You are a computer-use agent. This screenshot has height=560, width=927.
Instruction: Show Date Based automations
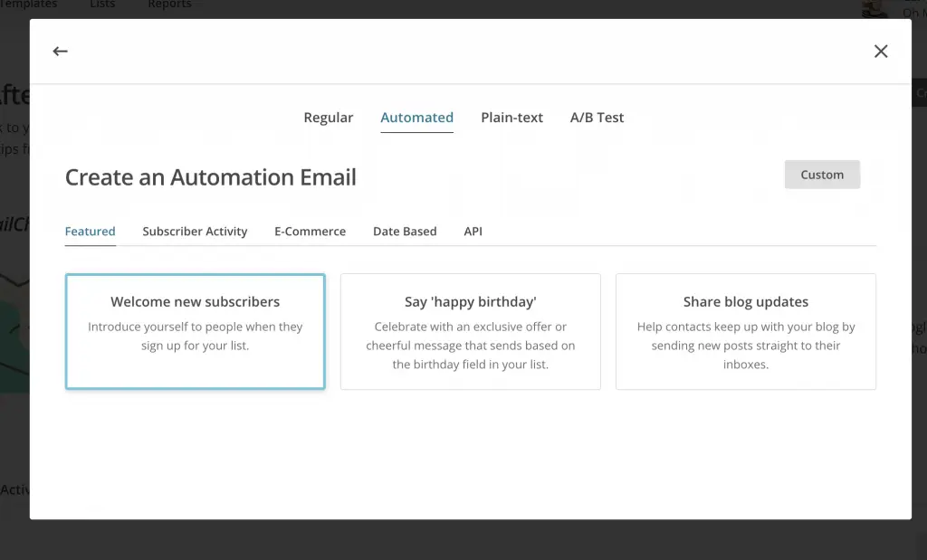[x=405, y=232]
